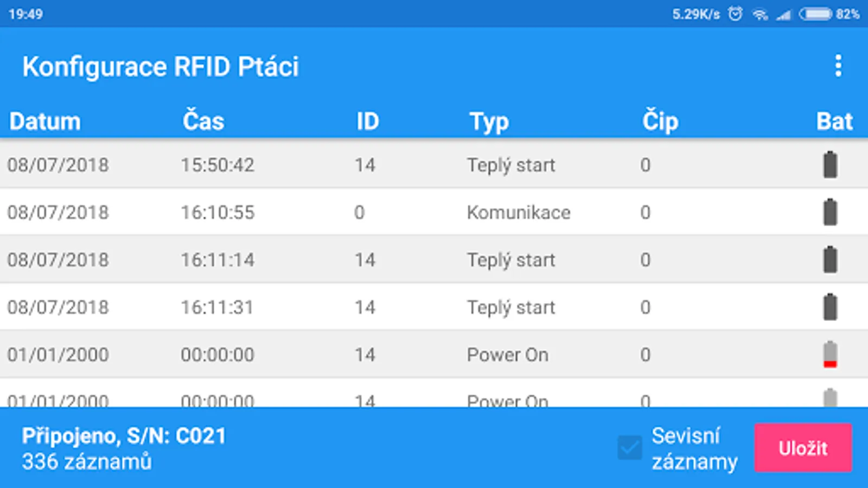Click the Wi-Fi status bar icon
Screen dimensions: 868x488
coord(759,14)
